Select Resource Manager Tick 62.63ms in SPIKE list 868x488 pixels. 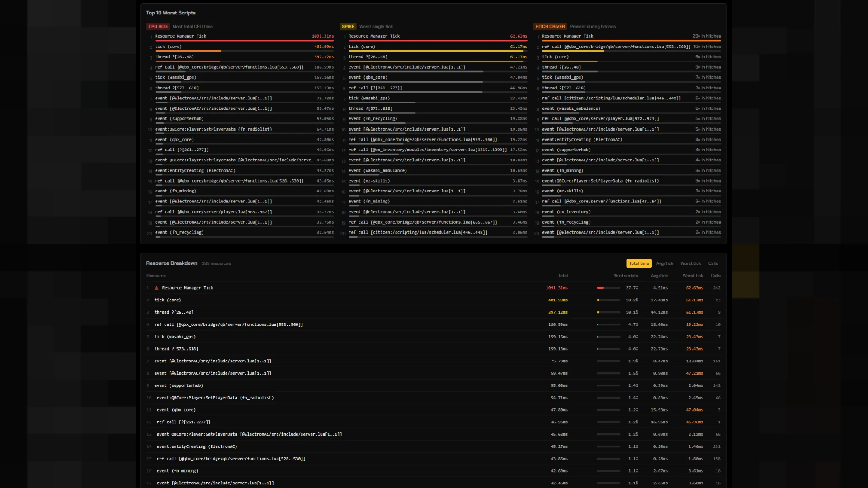434,37
